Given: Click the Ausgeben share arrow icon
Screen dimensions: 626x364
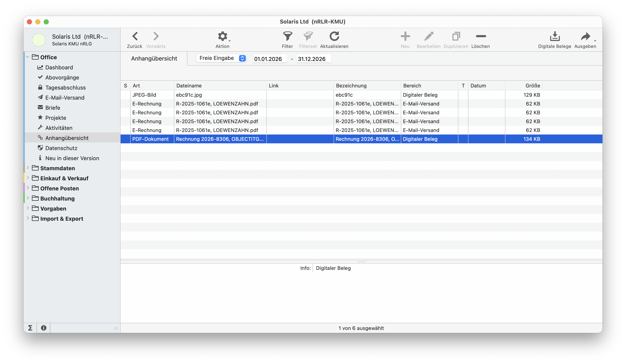Looking at the screenshot, I should pyautogui.click(x=585, y=37).
